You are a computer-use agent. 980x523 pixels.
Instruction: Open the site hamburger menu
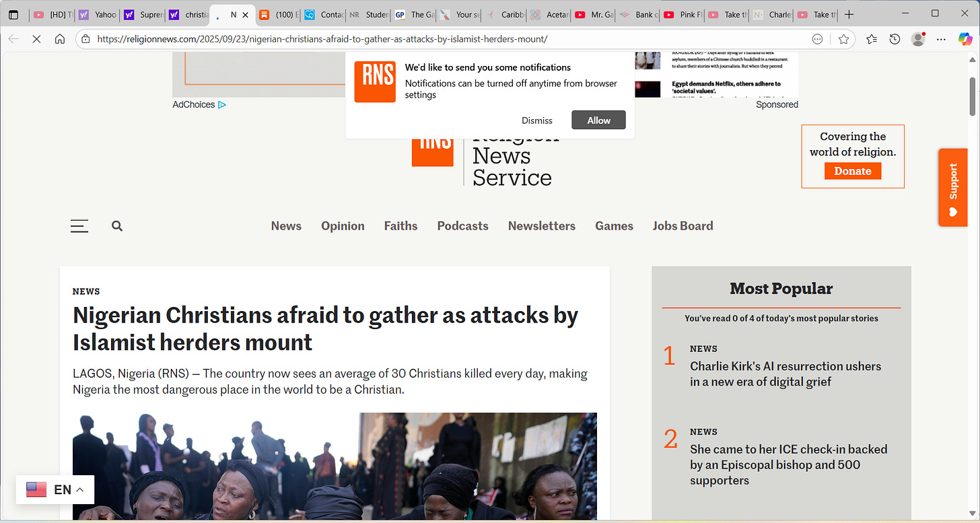79,226
